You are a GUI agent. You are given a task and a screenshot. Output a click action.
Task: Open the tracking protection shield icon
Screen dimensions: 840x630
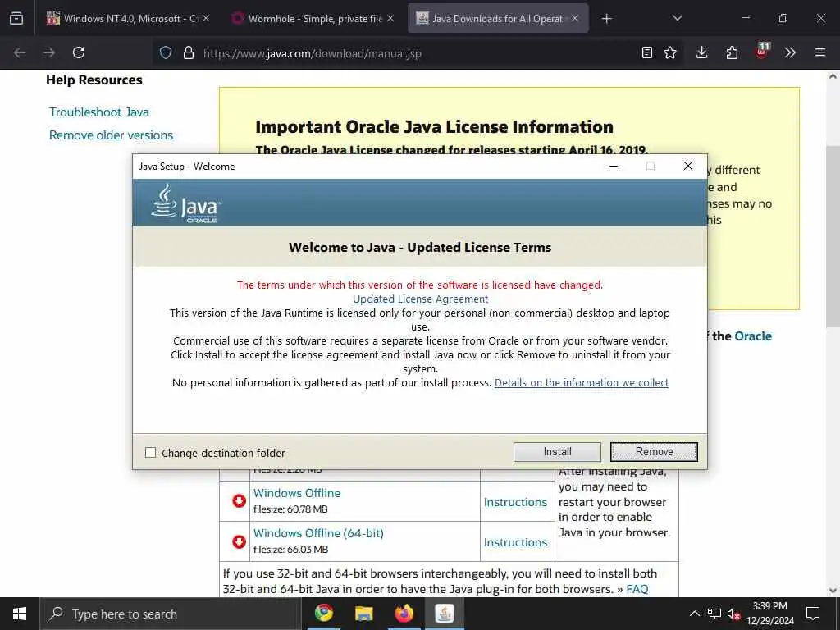[x=166, y=52]
